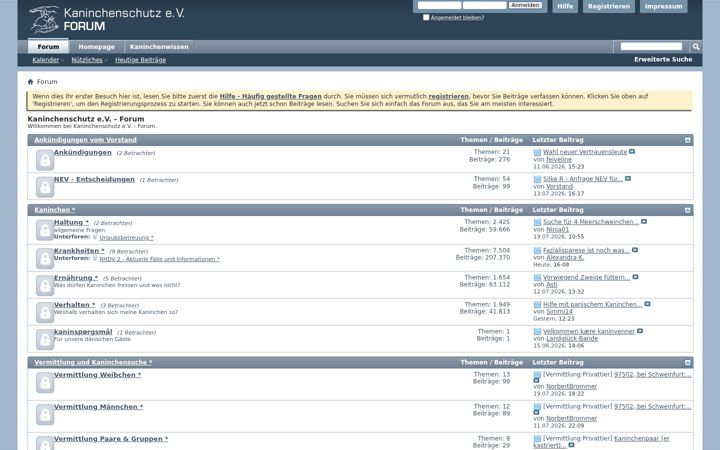
Task: Open the NEV - Entscheidungen forum
Action: [x=94, y=180]
